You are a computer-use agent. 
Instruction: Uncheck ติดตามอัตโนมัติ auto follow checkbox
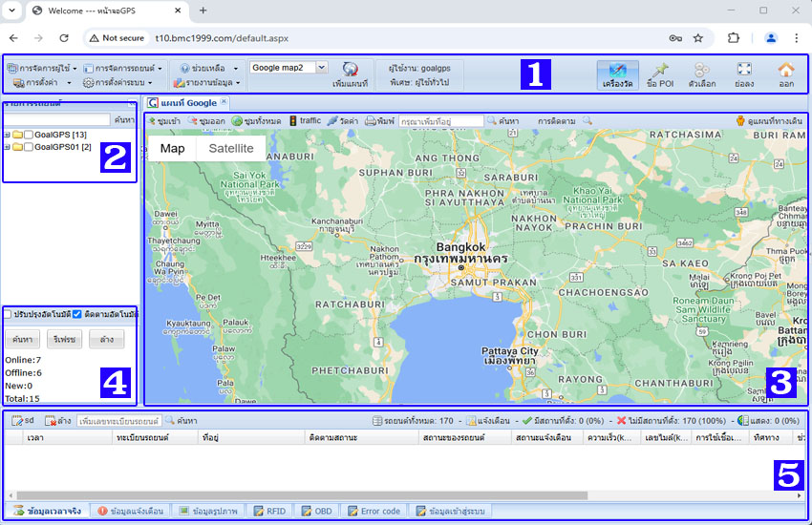[77, 314]
